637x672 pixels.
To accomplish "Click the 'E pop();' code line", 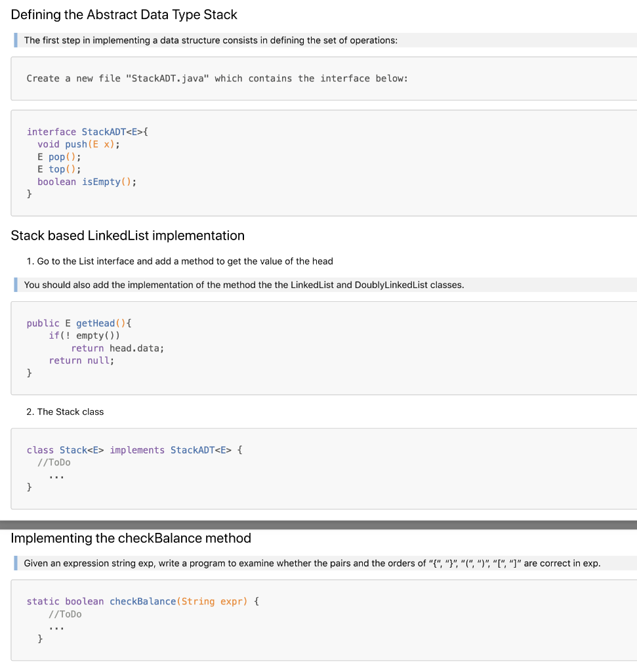I will 59,157.
